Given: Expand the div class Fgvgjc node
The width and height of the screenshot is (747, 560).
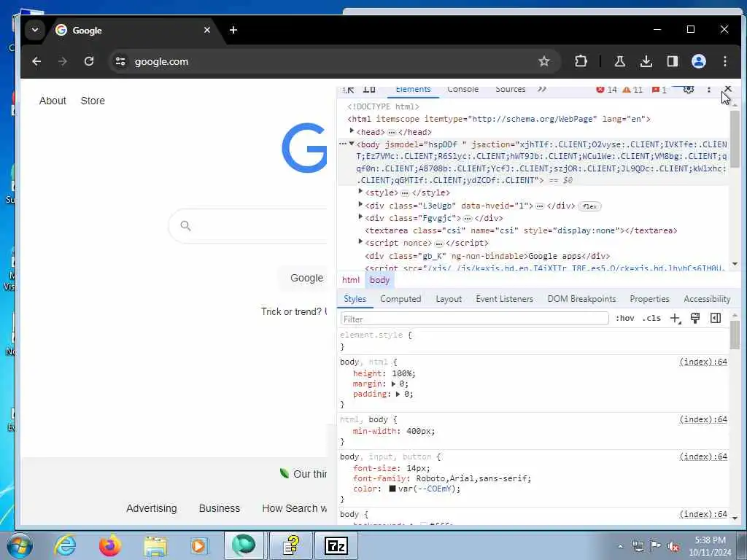Looking at the screenshot, I should tap(360, 217).
